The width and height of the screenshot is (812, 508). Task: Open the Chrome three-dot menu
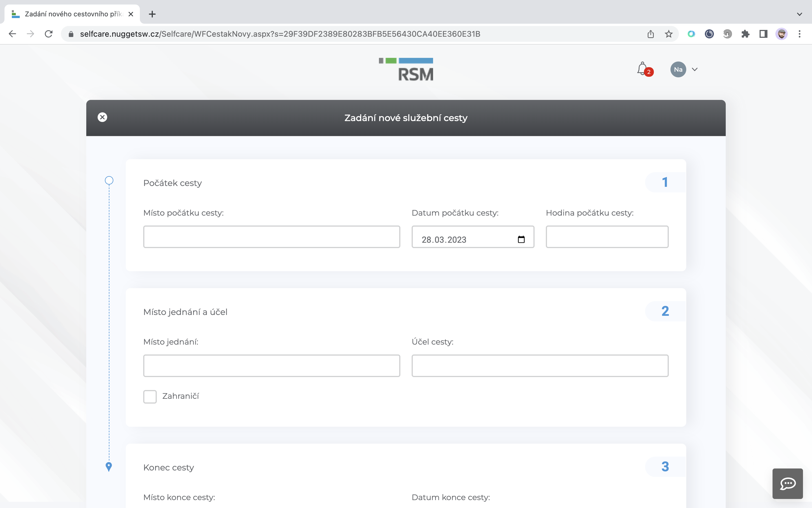coord(800,34)
